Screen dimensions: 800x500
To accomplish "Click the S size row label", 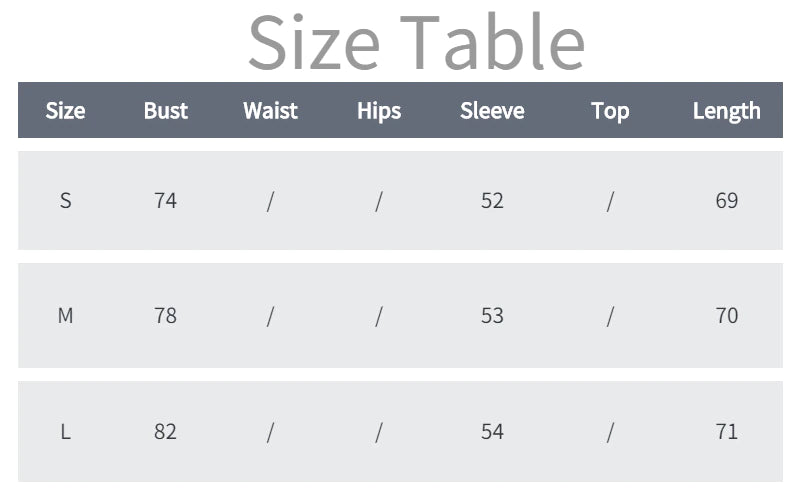I will tap(65, 200).
